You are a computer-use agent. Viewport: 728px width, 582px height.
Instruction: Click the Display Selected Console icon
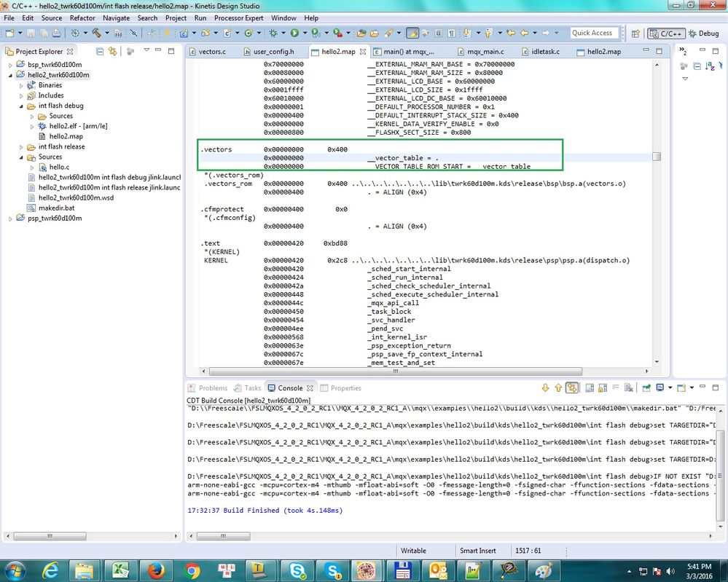659,388
